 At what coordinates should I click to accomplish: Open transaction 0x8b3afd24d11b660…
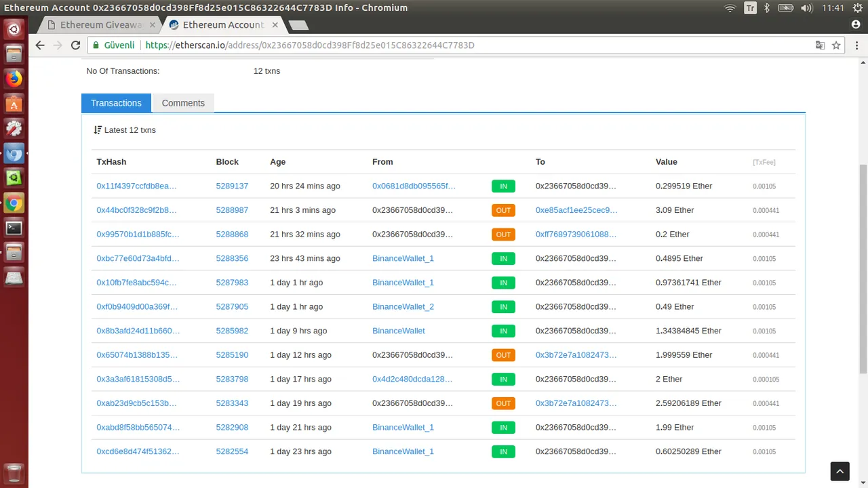(138, 331)
